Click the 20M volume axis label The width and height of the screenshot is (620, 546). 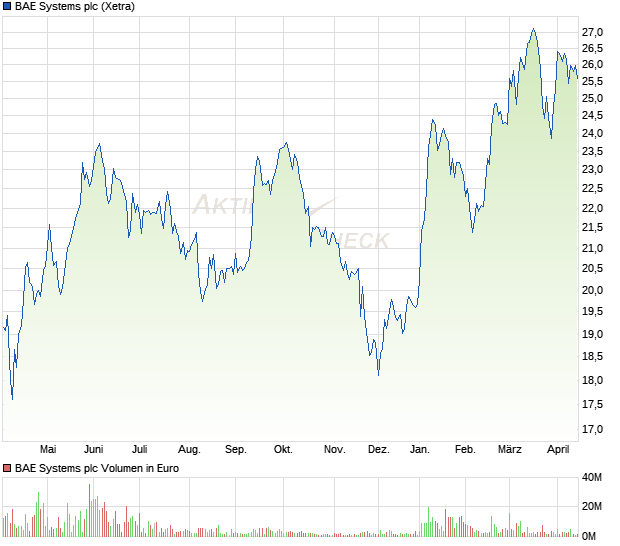[592, 506]
